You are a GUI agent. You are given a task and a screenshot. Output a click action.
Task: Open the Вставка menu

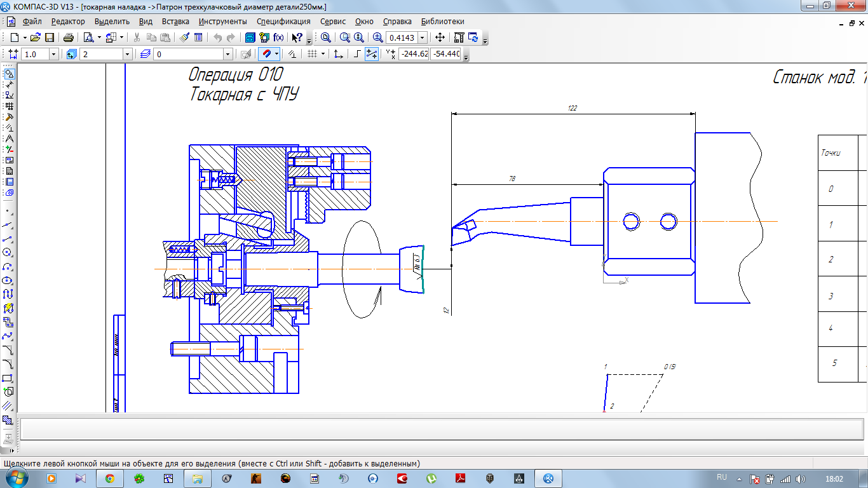(x=175, y=21)
